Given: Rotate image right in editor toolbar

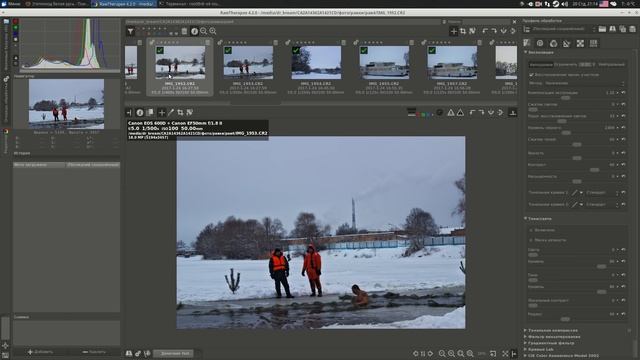Looking at the screenshot, I should (482, 112).
